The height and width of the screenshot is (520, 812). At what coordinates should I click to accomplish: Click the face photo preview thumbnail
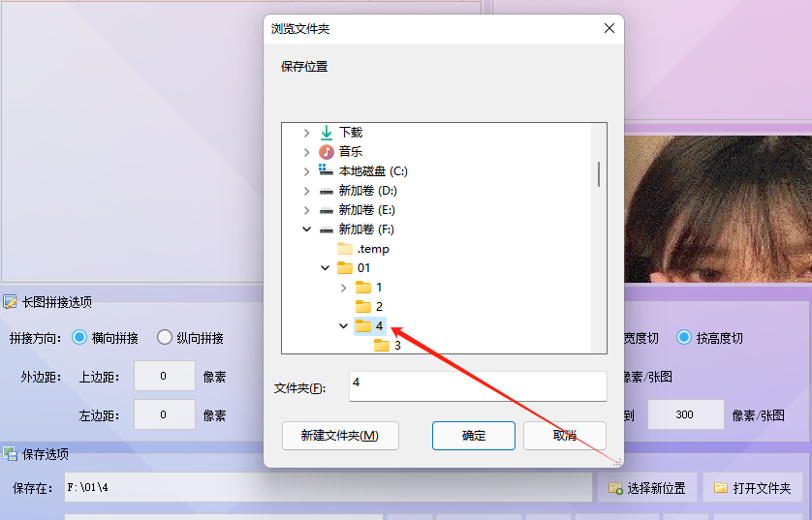pos(718,209)
